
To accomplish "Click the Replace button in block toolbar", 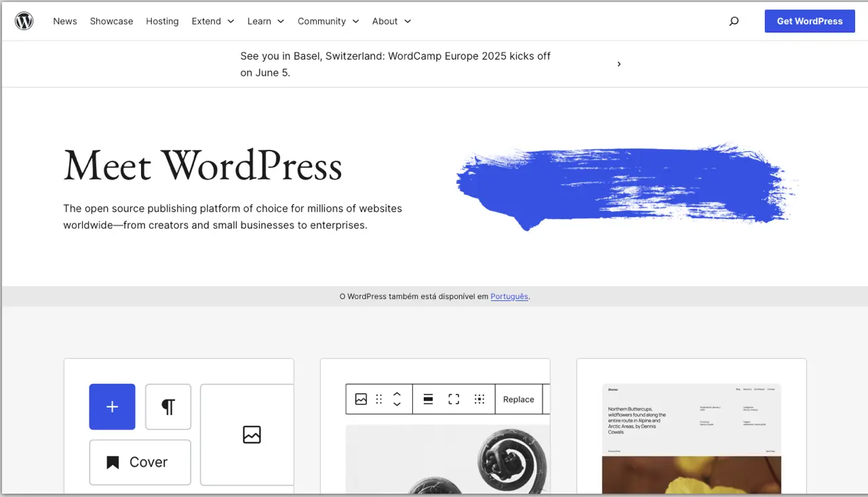I will click(x=519, y=399).
